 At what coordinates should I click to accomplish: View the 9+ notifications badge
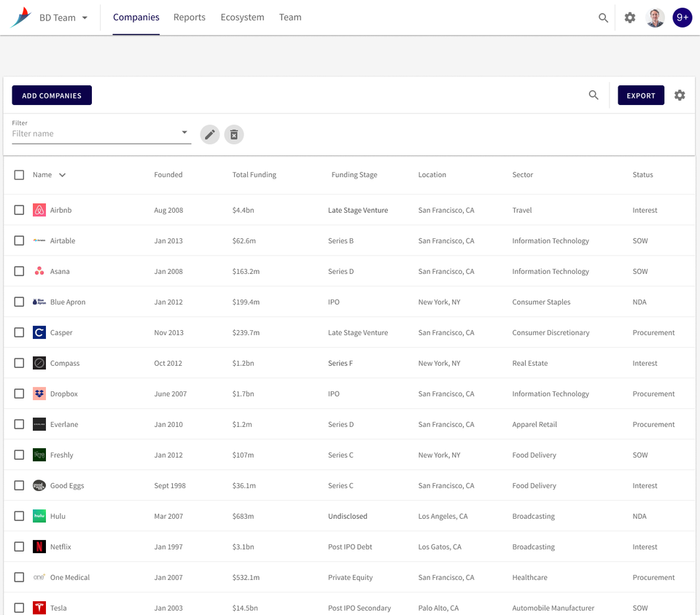pos(682,17)
